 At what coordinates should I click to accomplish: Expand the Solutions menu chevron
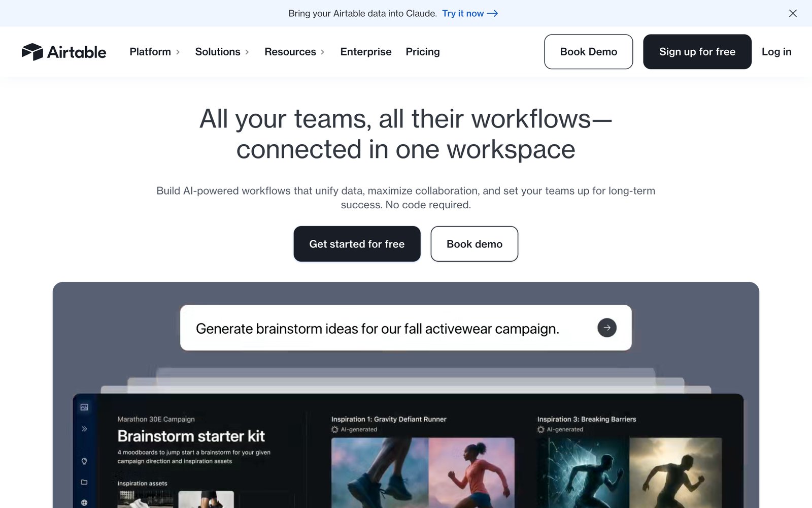click(247, 52)
